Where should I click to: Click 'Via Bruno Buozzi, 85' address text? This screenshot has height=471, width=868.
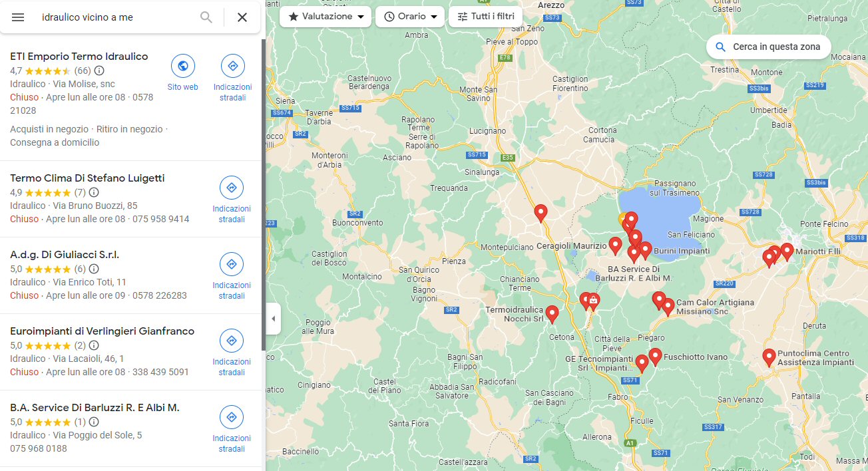(x=95, y=206)
